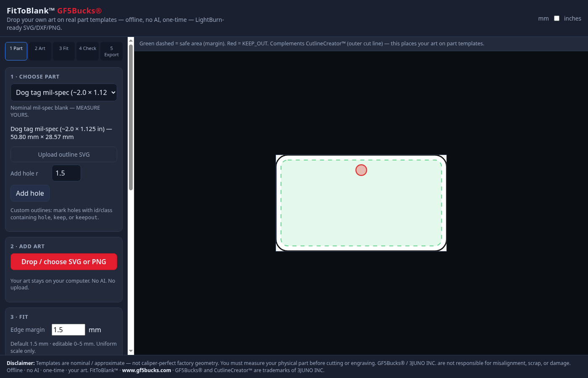Open the 4 Check tab
Screen dimensions: 588x378
[x=87, y=51]
